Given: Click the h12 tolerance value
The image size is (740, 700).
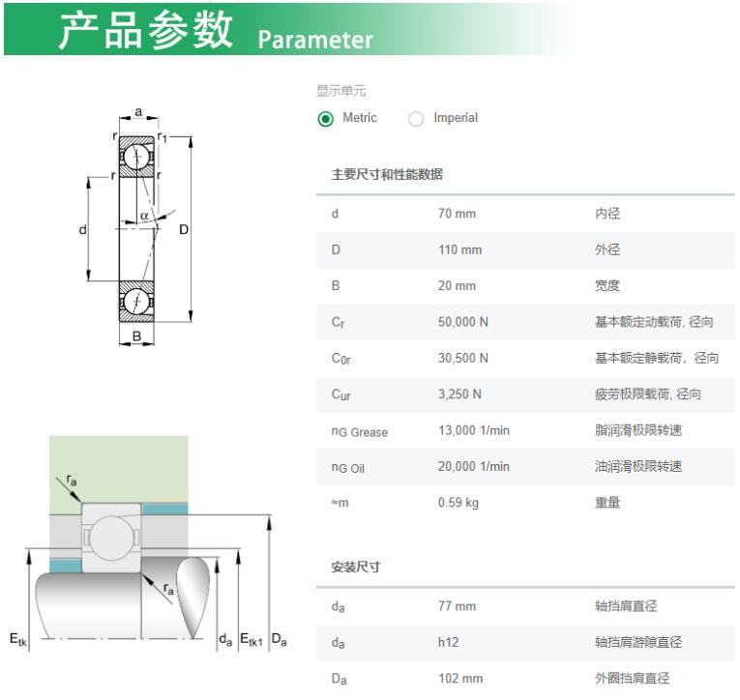Looking at the screenshot, I should [448, 642].
